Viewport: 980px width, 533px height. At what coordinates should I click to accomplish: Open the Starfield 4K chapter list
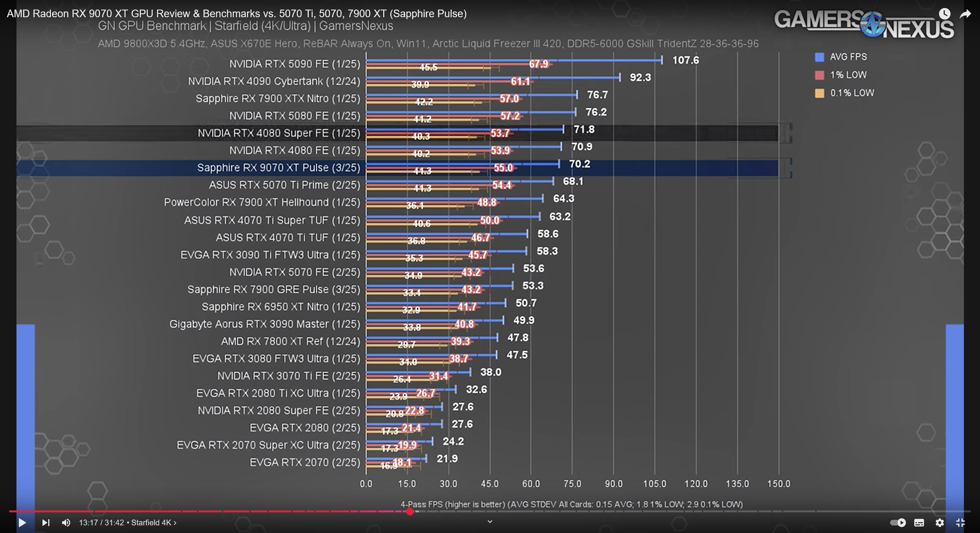click(154, 523)
